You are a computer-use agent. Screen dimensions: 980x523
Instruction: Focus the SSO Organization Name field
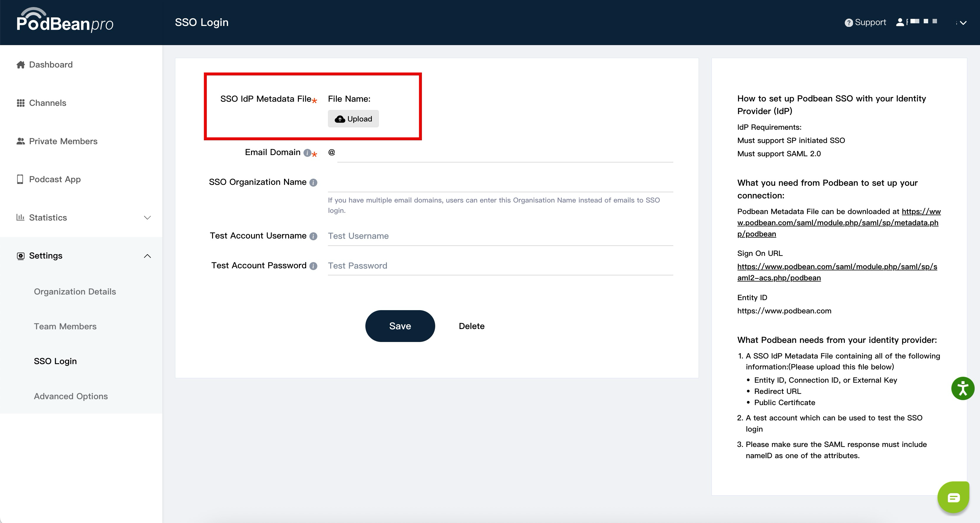[x=500, y=183]
